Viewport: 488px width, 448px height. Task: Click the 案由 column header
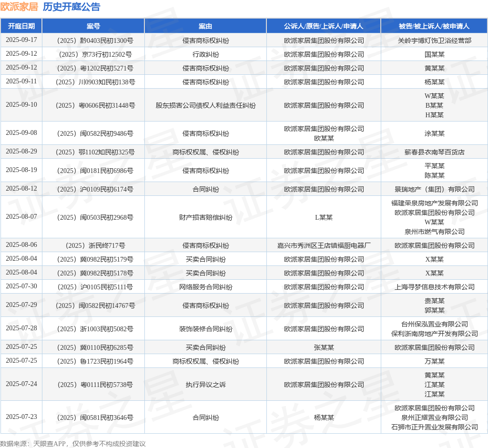[x=205, y=26]
